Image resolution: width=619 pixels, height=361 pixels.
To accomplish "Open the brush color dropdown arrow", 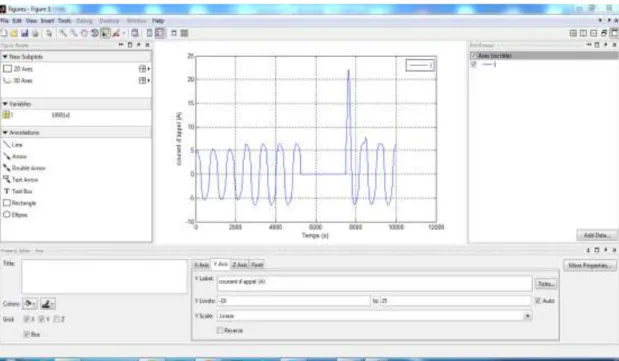I will 124,34.
